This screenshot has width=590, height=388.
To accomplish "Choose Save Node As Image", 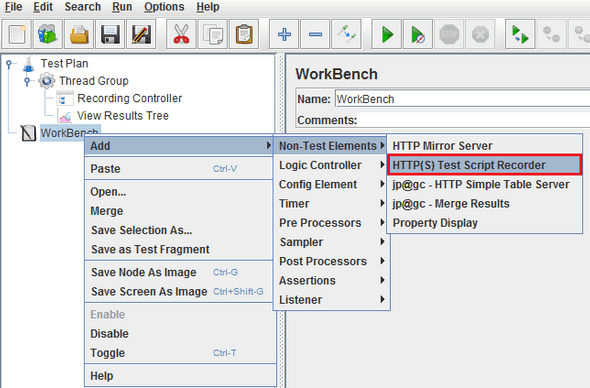I will tap(180, 272).
